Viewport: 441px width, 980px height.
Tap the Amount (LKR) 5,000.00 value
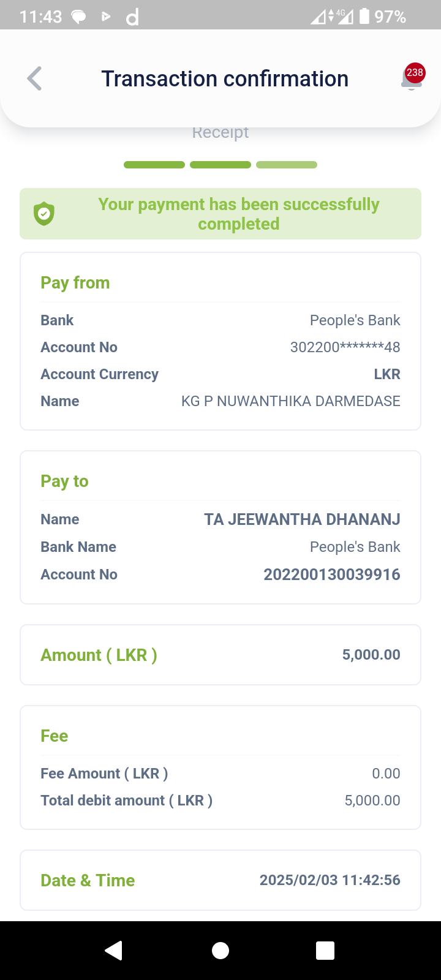tap(371, 655)
